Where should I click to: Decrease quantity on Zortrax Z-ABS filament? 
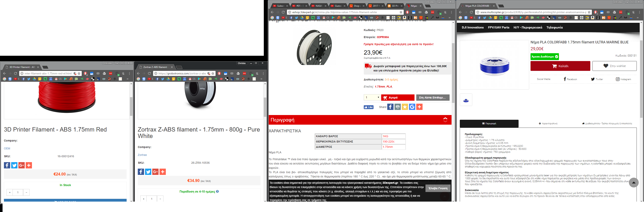160,199
